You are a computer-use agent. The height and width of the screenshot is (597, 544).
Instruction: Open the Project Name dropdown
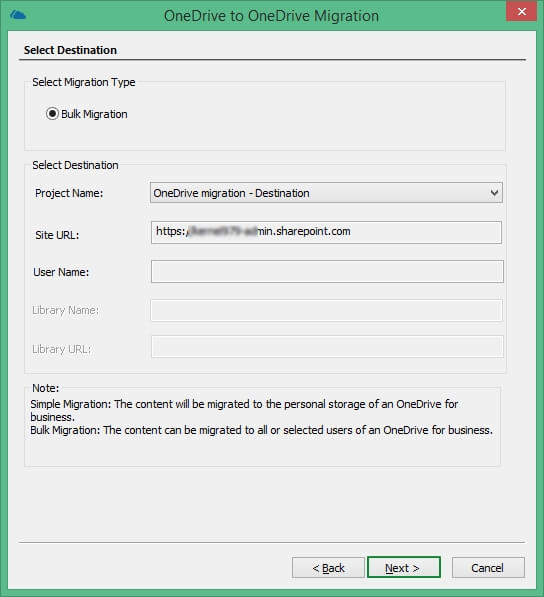(x=326, y=193)
